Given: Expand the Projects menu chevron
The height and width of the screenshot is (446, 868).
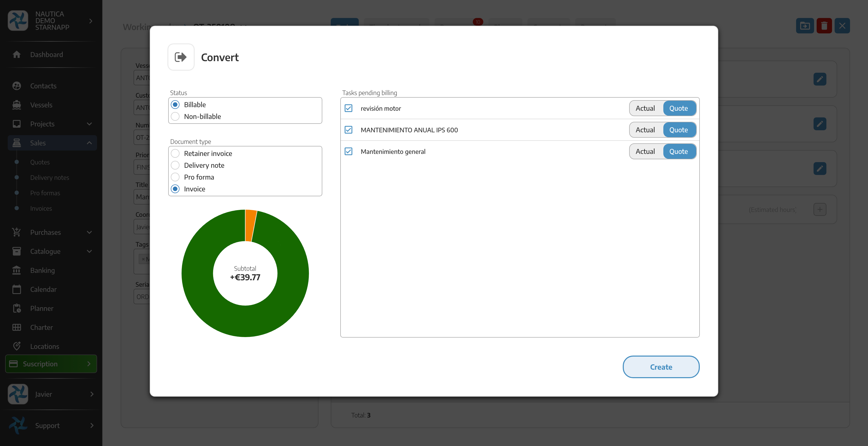Looking at the screenshot, I should coord(89,124).
